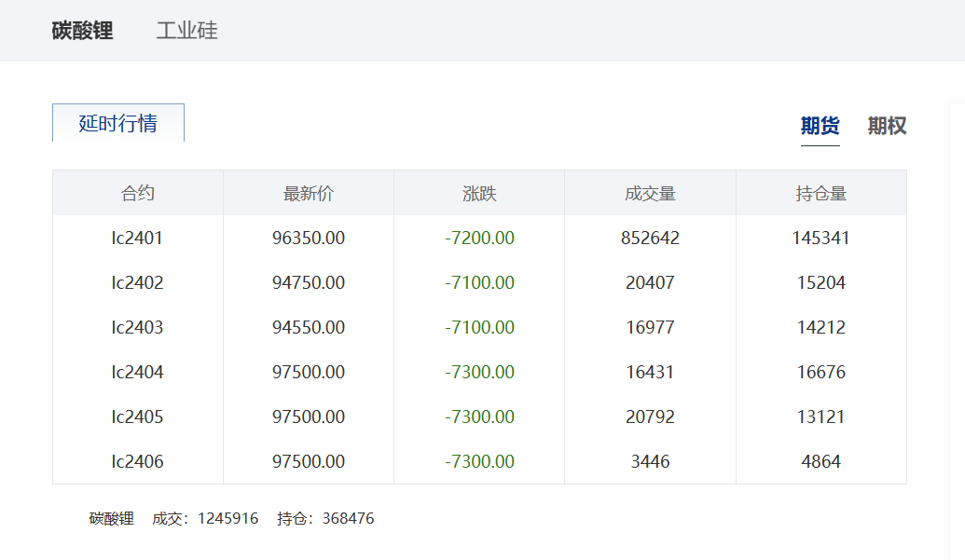Select contract lc2406
The image size is (965, 560).
[138, 462]
